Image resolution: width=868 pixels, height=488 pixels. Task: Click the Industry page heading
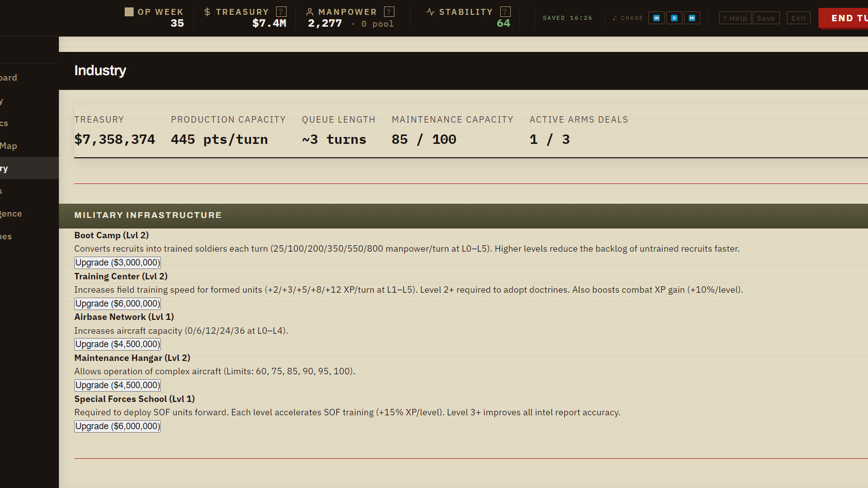coord(100,70)
